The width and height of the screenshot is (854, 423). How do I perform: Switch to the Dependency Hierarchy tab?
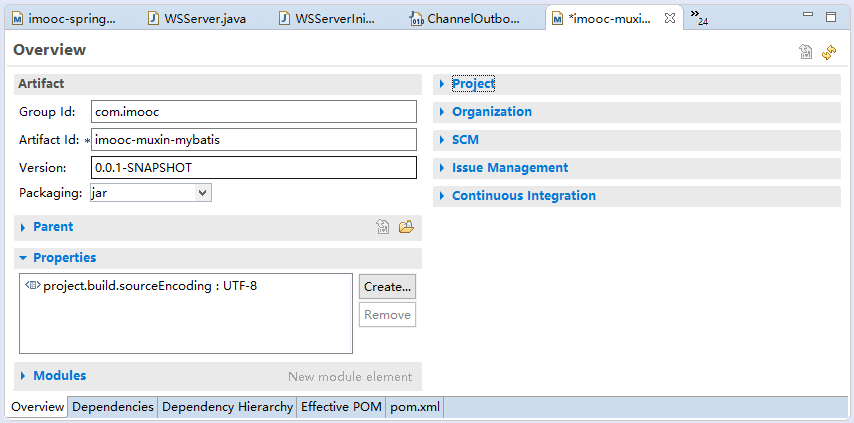coord(227,407)
